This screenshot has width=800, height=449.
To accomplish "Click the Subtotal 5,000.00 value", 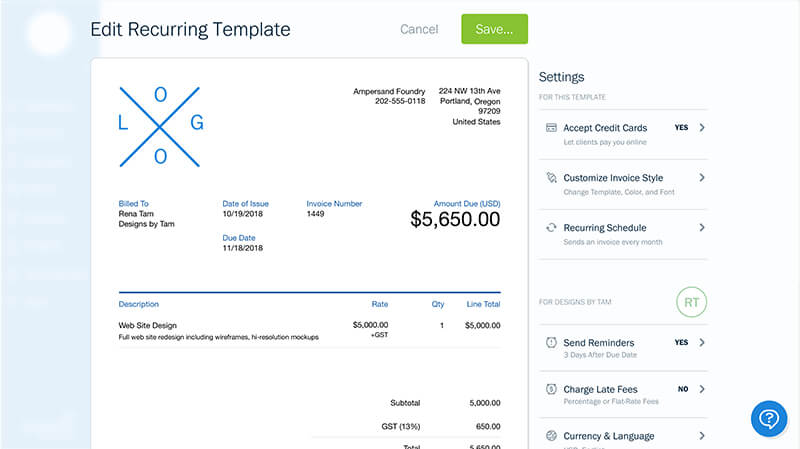I will coord(485,403).
